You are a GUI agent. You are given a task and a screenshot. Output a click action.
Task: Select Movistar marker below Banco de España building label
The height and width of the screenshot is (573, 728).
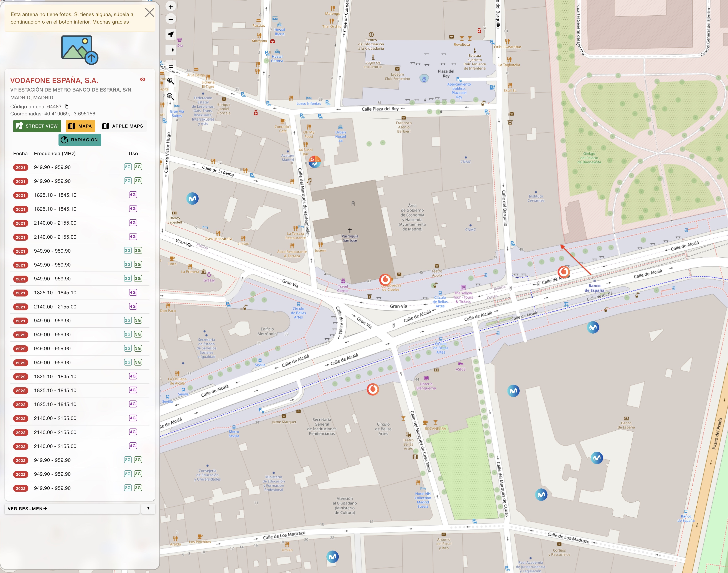pyautogui.click(x=597, y=458)
